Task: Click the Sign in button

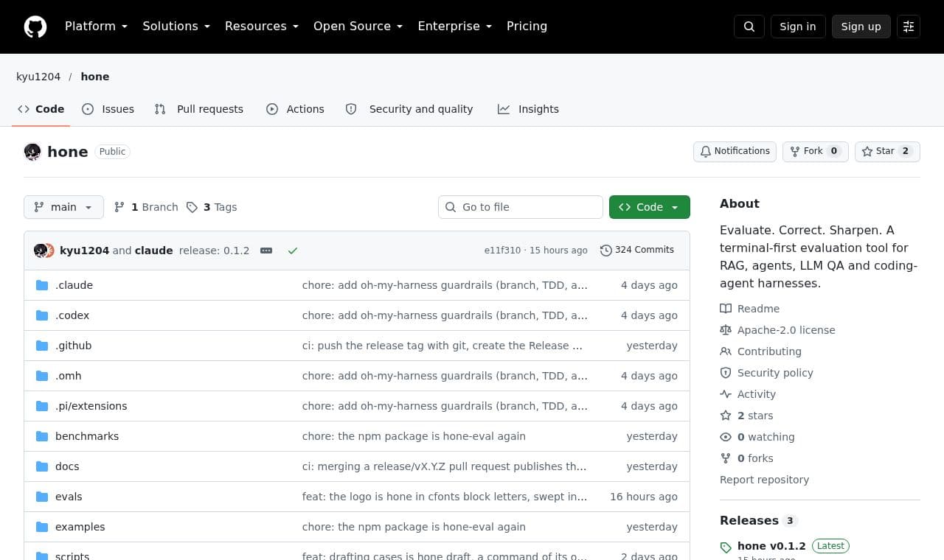Action: point(798,27)
